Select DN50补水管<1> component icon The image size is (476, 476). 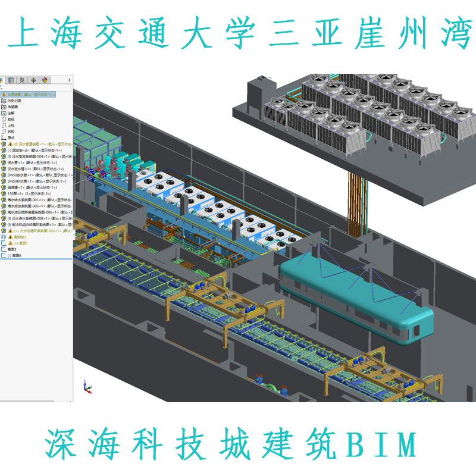[4, 181]
